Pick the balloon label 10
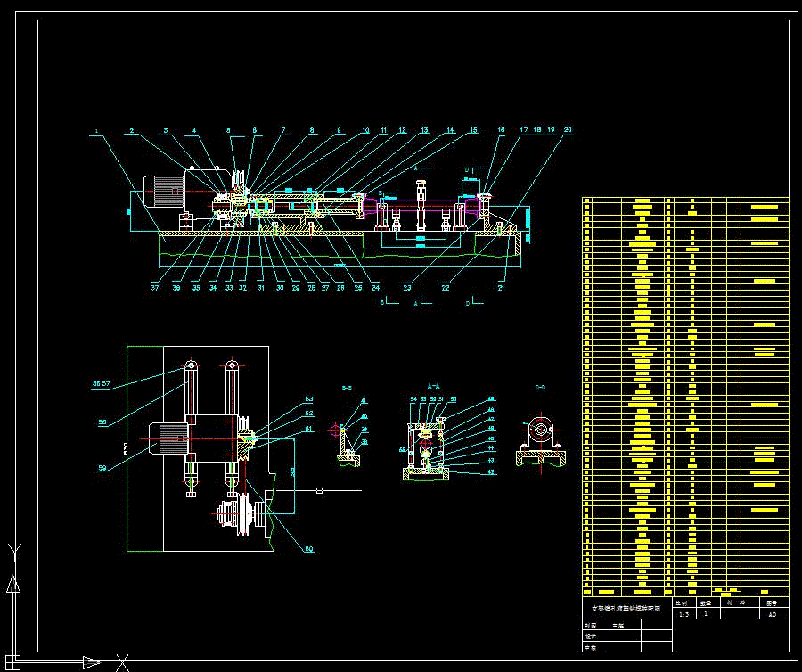Viewport: 802px width, 672px height. 365,130
